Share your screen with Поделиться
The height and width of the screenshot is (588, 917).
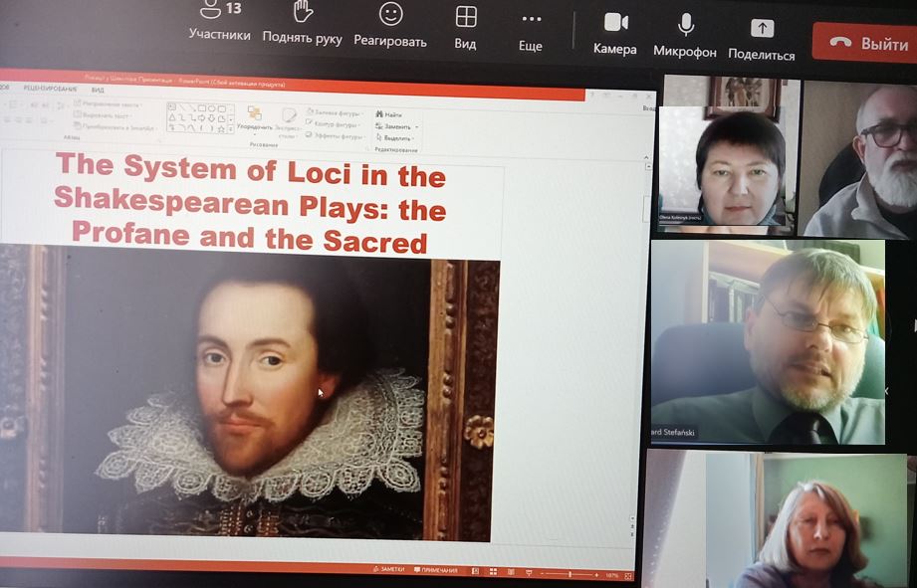coord(762,41)
